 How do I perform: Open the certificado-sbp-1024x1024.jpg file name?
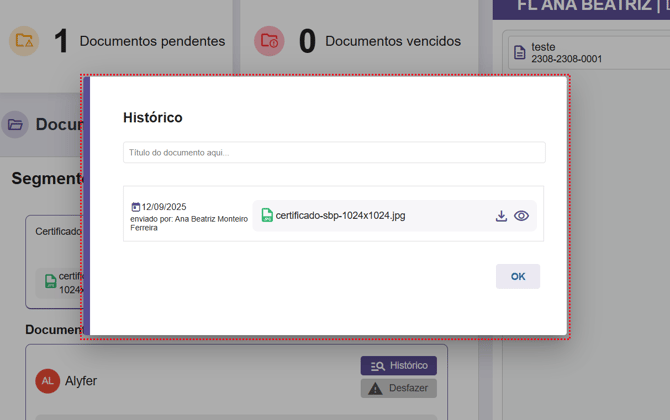[340, 216]
